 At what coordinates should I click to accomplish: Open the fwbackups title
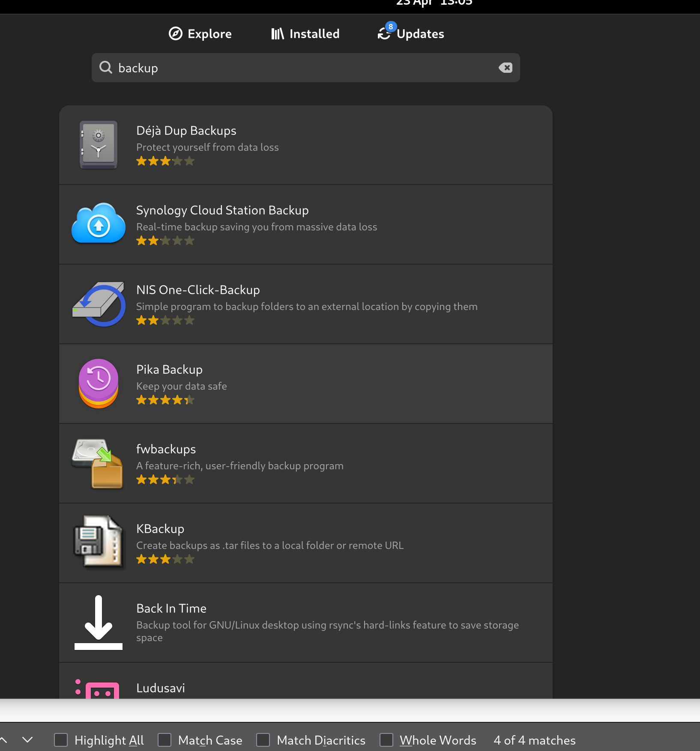tap(166, 449)
